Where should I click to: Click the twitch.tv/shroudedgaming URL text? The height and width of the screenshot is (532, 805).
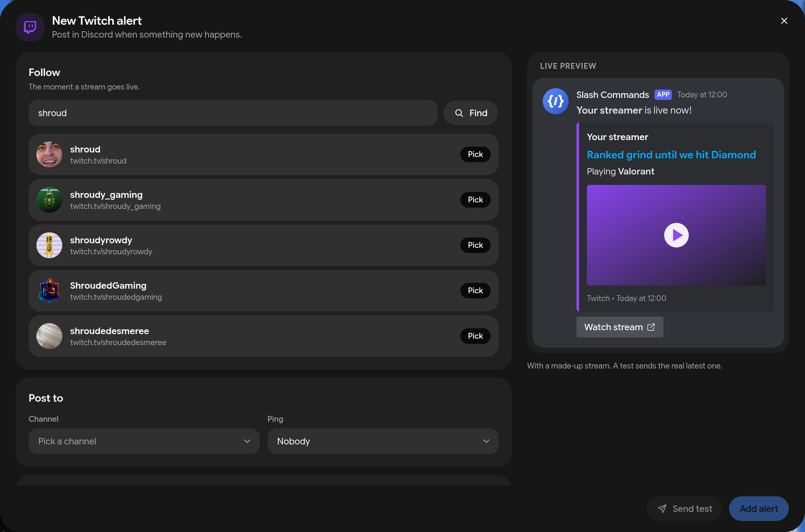pyautogui.click(x=116, y=297)
